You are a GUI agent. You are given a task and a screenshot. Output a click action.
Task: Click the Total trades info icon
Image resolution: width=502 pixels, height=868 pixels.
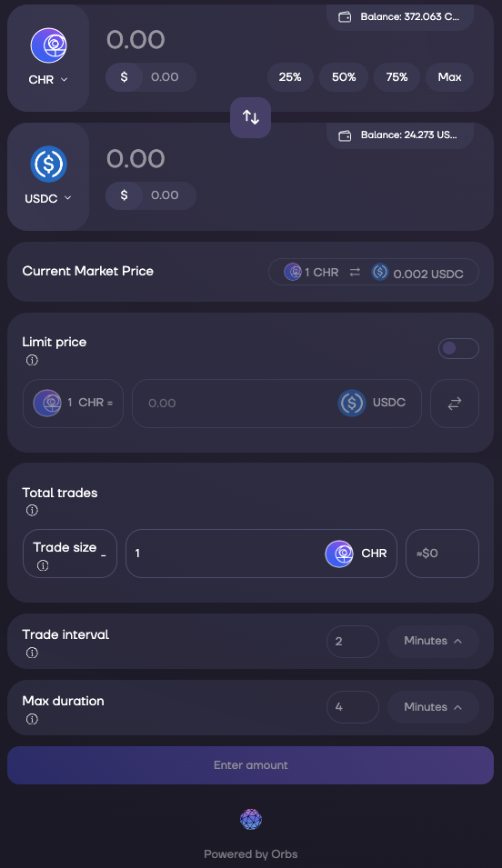pyautogui.click(x=32, y=511)
